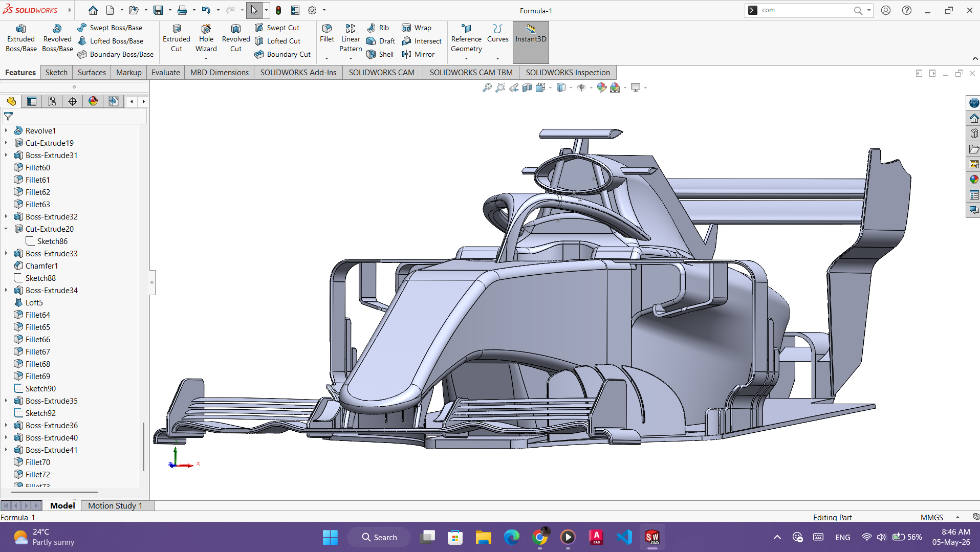Expand the Revolve1 feature
This screenshot has height=552, width=980.
click(6, 130)
